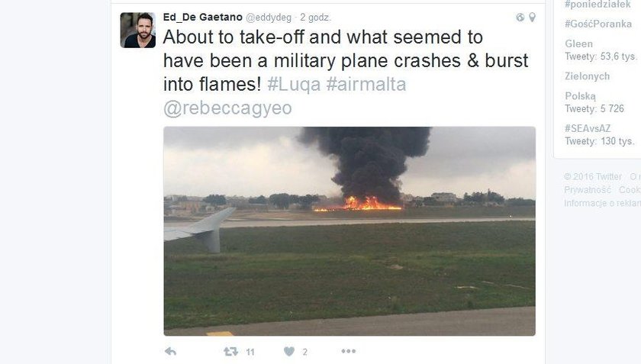Open the Polską trending topic
This screenshot has height=364, width=641.
tap(580, 96)
